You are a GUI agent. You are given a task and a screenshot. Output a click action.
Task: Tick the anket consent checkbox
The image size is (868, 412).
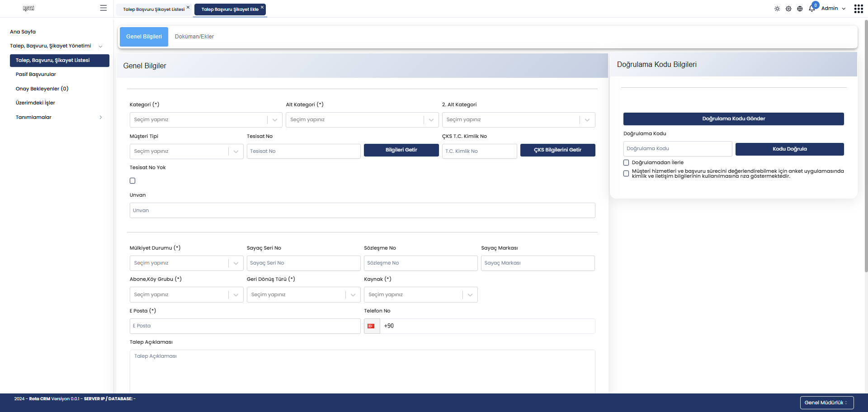point(626,174)
